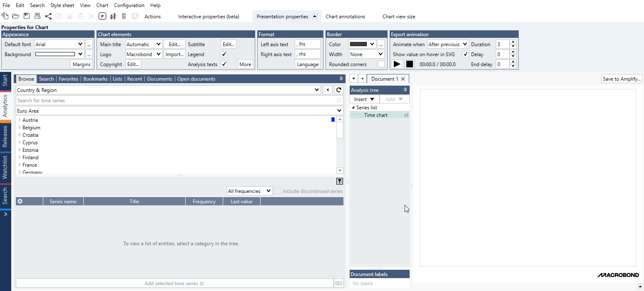Open a file with the folder icon
The height and width of the screenshot is (291, 644).
click(15, 16)
